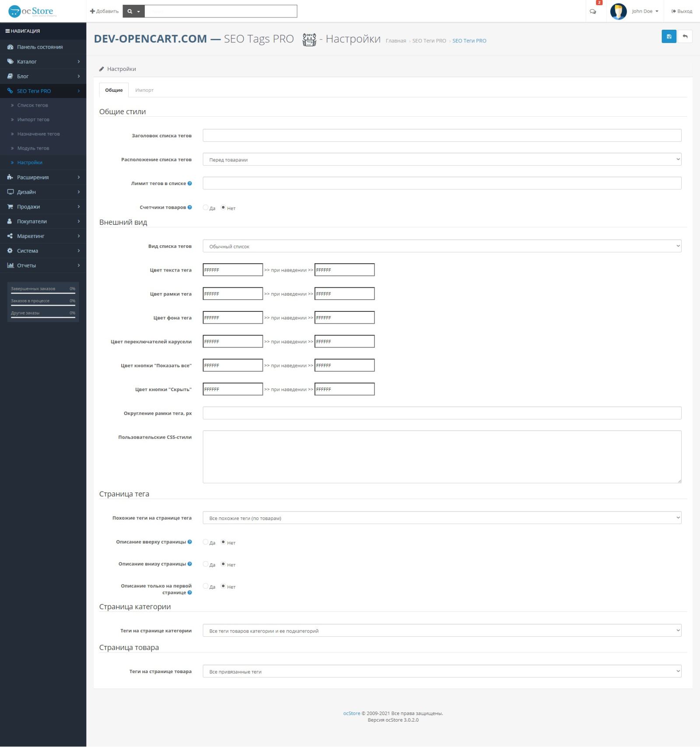Click the chart icon beside Отчеты
The height and width of the screenshot is (747, 700).
coord(10,265)
